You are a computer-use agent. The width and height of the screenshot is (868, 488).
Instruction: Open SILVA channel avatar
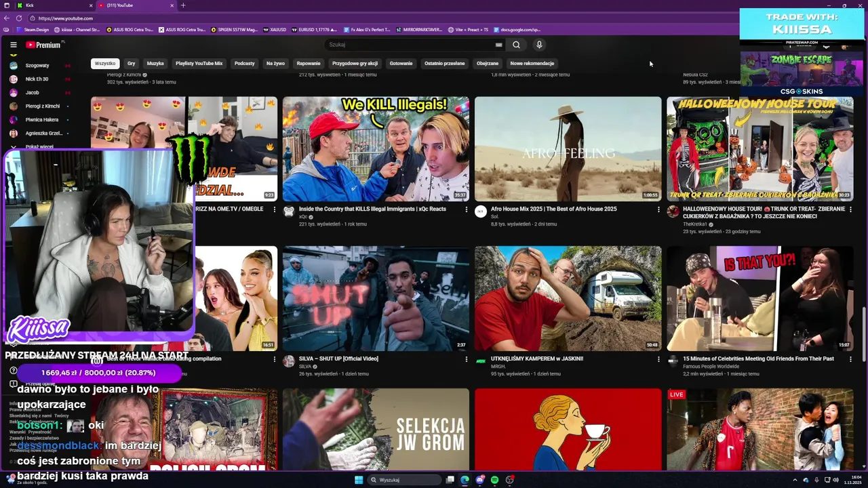pyautogui.click(x=289, y=361)
